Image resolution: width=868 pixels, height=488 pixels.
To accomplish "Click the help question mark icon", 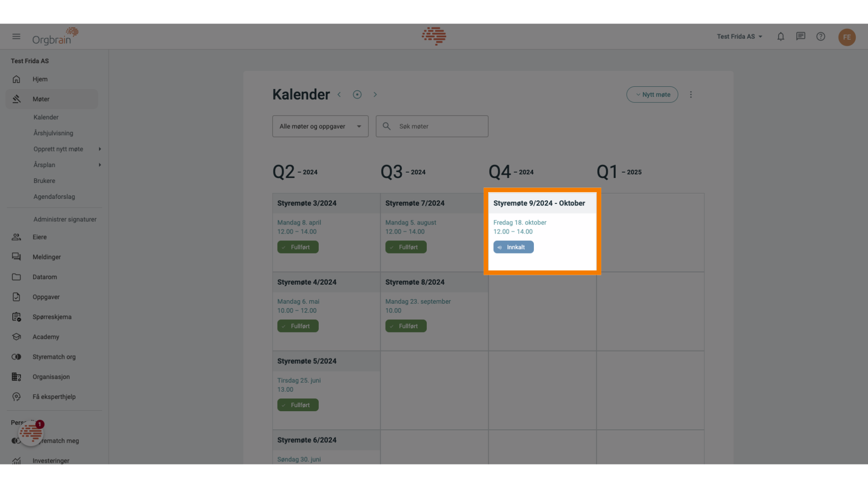I will [x=821, y=36].
